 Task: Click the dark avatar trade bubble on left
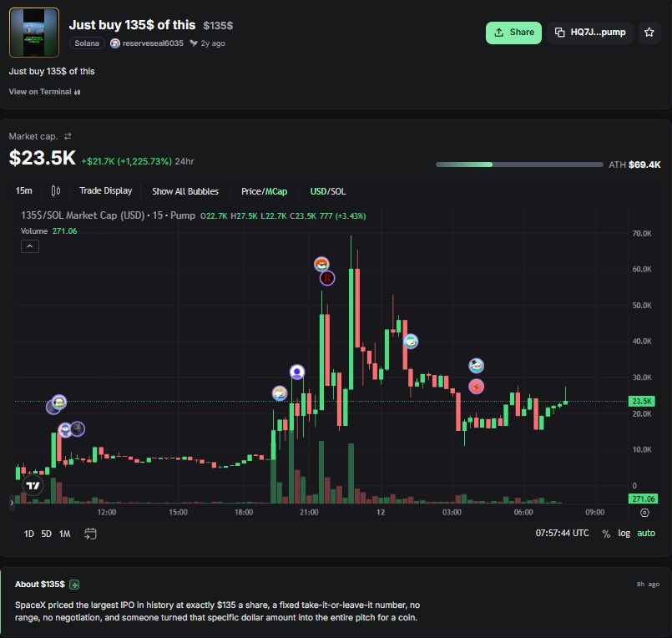78,428
